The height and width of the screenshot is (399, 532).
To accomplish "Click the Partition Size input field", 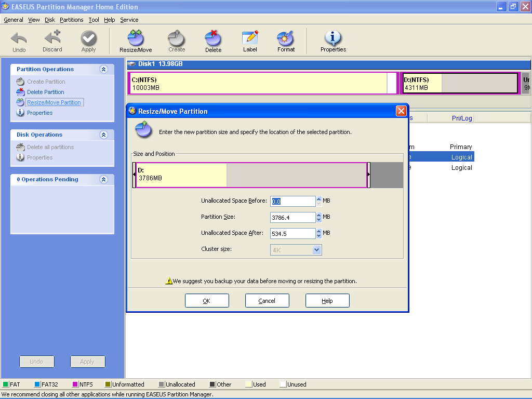I will tap(292, 218).
